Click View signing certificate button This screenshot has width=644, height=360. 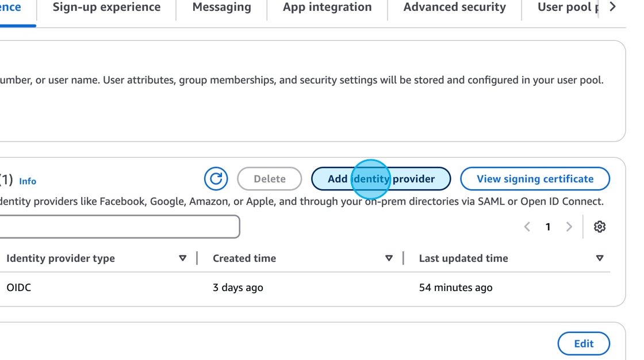(535, 179)
